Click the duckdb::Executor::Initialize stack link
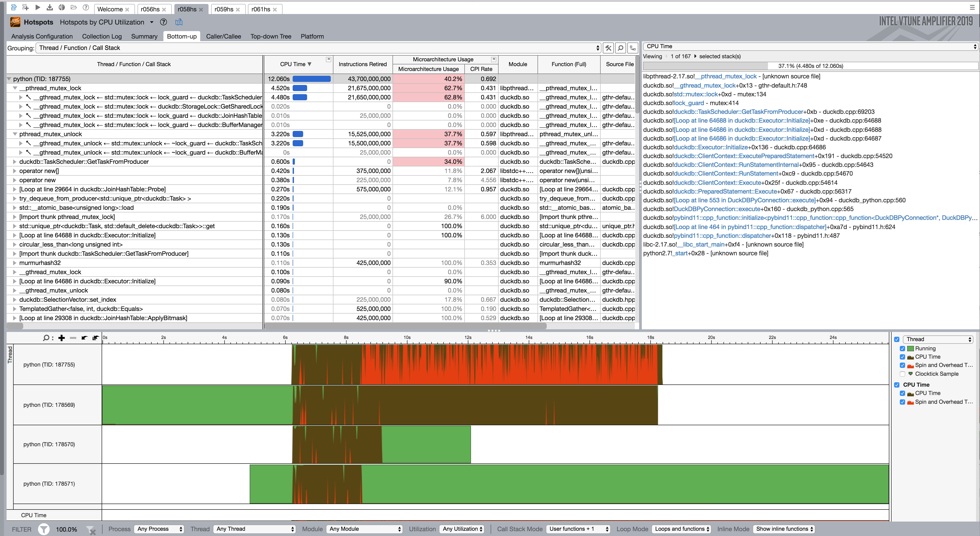980x536 pixels. click(x=711, y=147)
